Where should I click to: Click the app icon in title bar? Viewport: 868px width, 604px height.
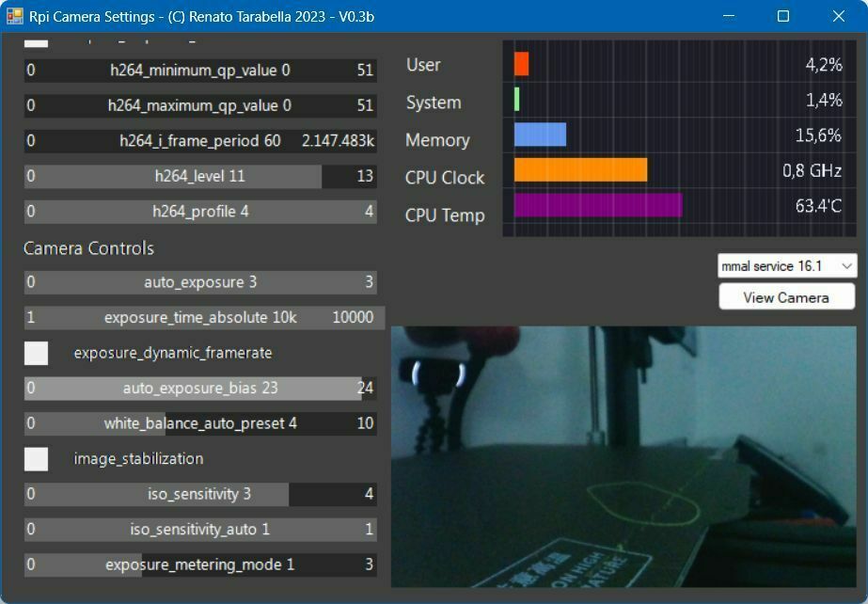pos(14,16)
